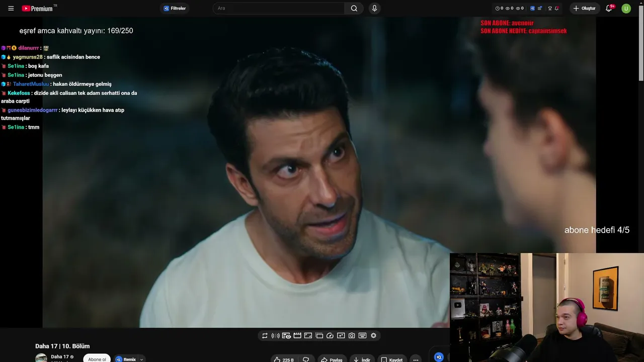
Task: Start voice search with microphone
Action: pyautogui.click(x=374, y=9)
